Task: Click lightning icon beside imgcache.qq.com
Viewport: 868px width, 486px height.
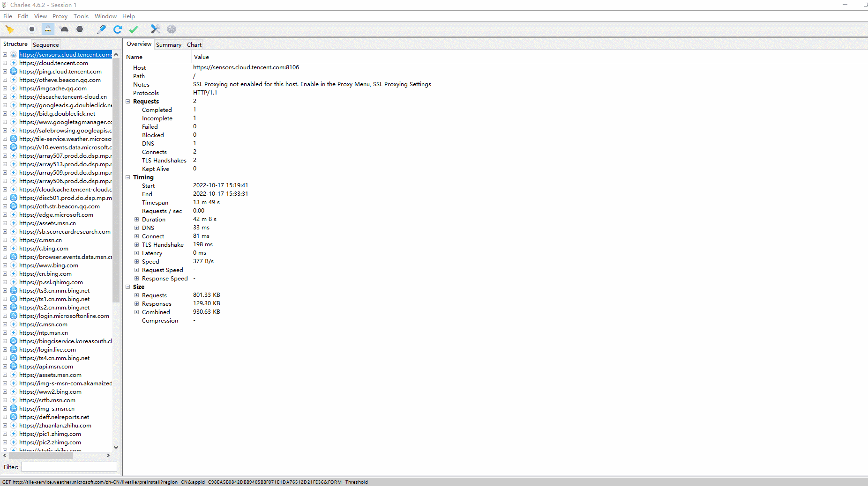Action: pos(14,88)
